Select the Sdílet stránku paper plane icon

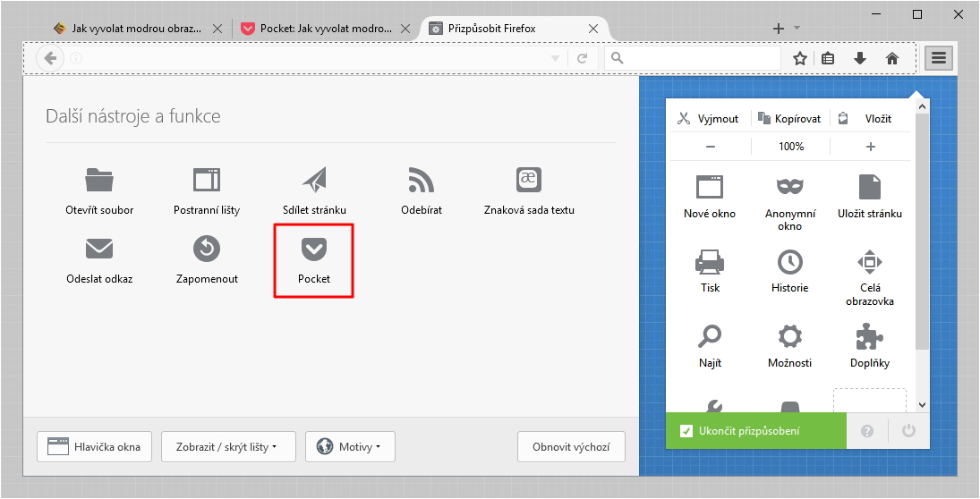[314, 180]
